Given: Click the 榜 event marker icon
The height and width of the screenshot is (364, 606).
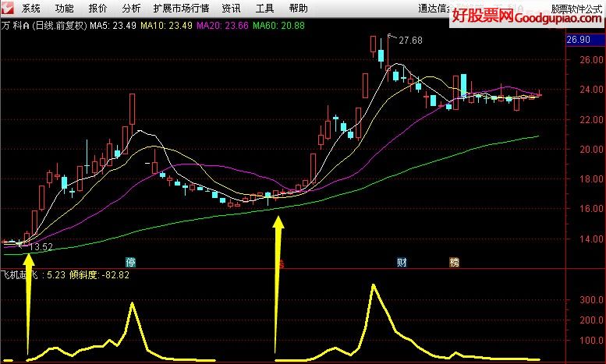Looking at the screenshot, I should [x=455, y=263].
